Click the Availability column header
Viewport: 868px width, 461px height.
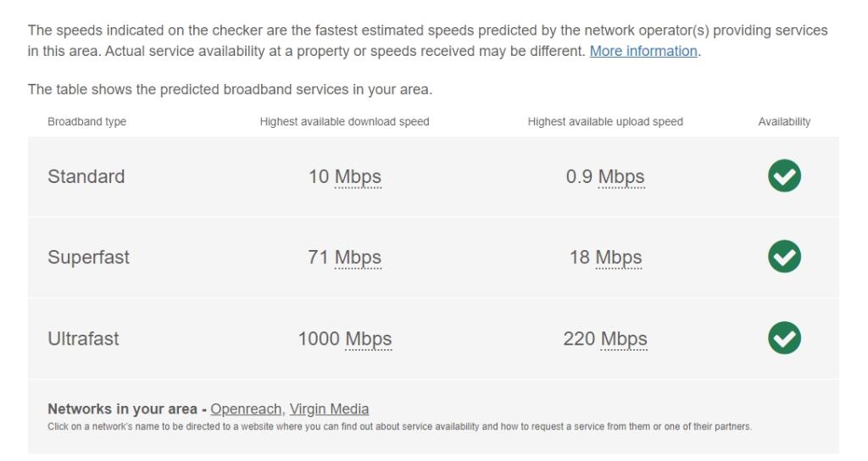point(784,122)
